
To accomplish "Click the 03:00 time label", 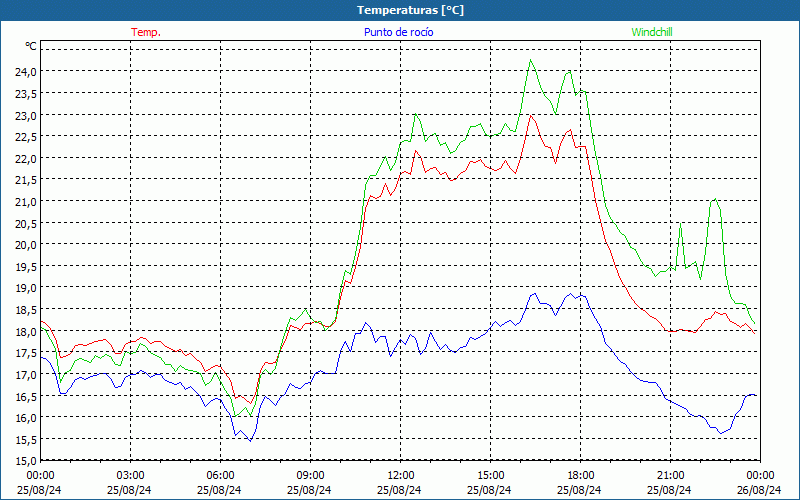I will [x=131, y=476].
